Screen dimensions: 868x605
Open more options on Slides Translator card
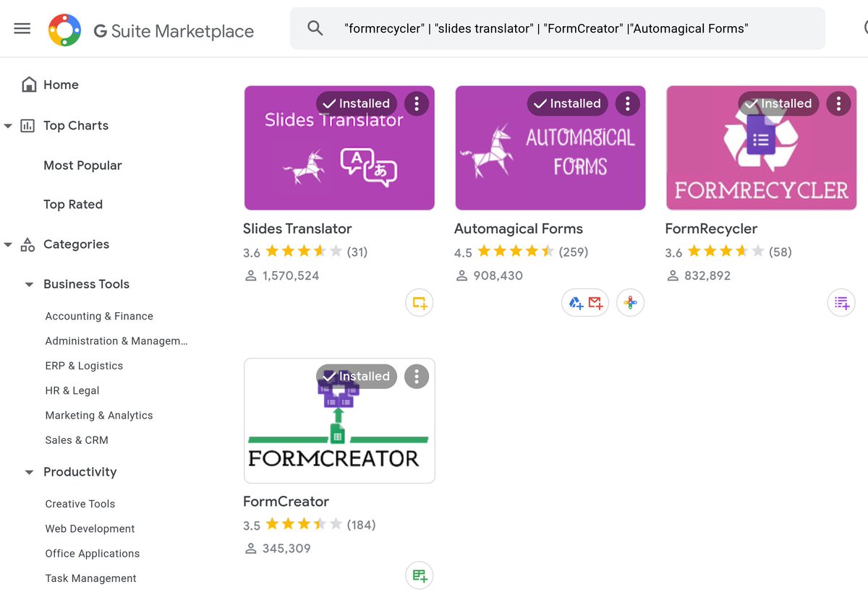417,103
